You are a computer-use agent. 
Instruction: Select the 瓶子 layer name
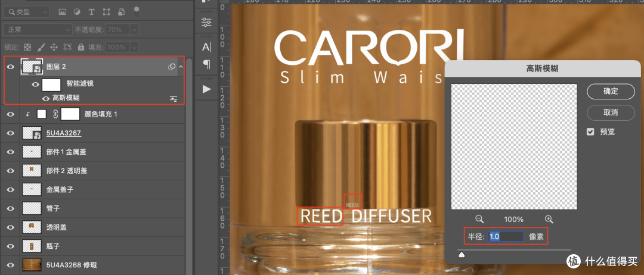53,246
